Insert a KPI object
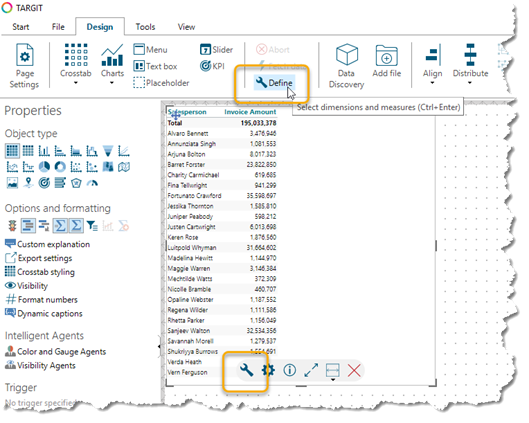The width and height of the screenshot is (529, 423). pos(212,66)
